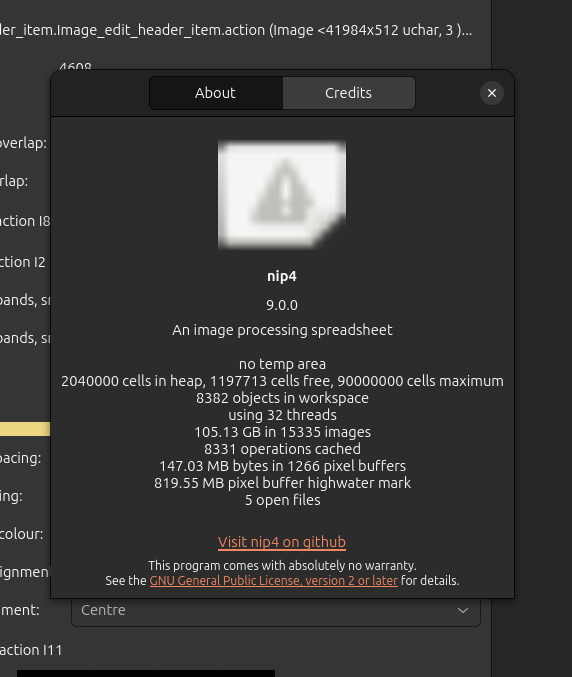This screenshot has height=677, width=572.
Task: Click '8382 objects in workspace' text
Action: pyautogui.click(x=282, y=398)
